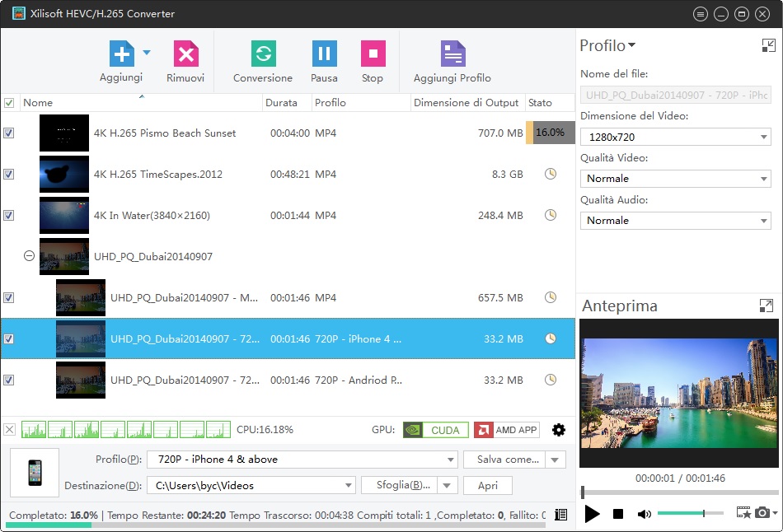
Task: Click the Apri button
Action: (487, 485)
